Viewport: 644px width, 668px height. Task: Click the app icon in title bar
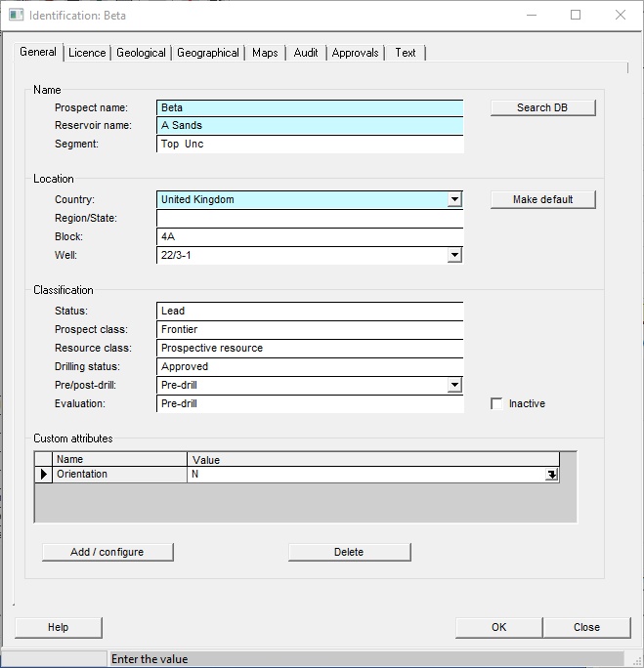(x=16, y=16)
